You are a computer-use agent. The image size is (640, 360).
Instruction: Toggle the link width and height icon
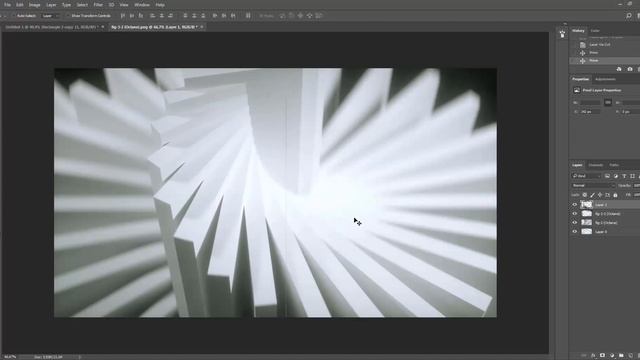(x=608, y=103)
